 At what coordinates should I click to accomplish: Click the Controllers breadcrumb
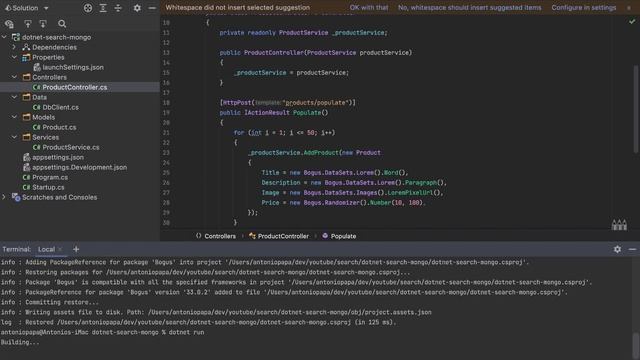coord(220,236)
